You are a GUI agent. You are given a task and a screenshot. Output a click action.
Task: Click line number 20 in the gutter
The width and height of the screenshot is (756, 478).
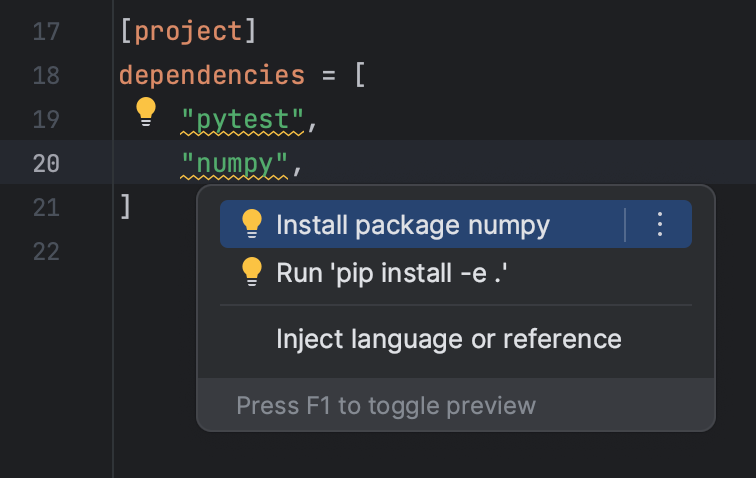(46, 163)
